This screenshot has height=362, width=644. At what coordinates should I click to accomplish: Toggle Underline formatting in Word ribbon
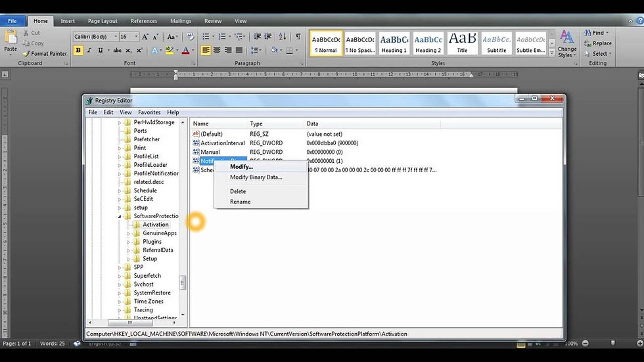(100, 50)
